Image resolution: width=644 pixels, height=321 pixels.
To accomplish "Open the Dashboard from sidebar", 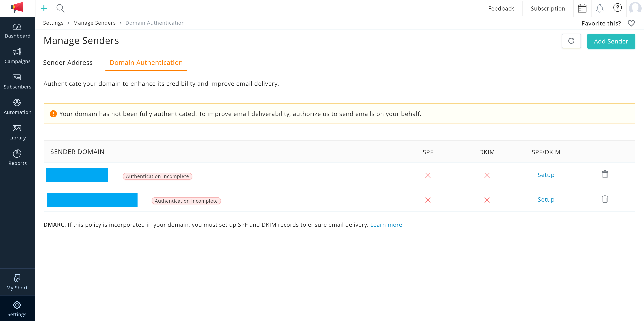I will point(17,31).
